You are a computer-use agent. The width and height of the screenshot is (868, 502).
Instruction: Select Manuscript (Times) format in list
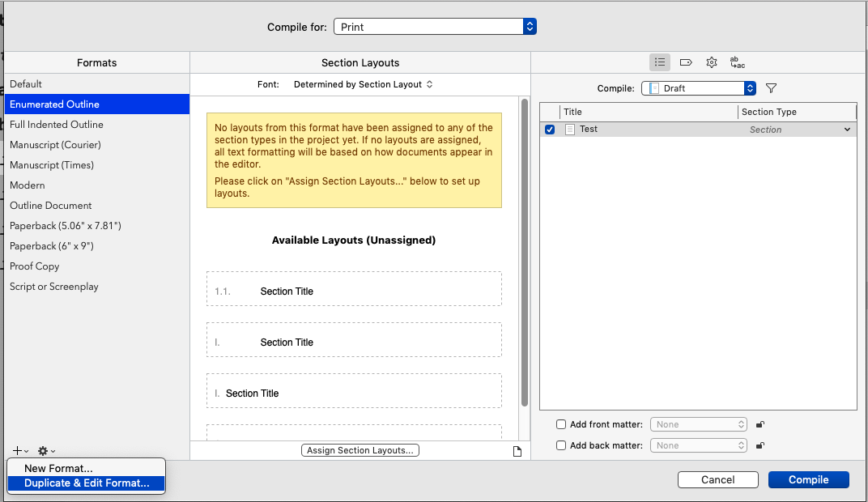tap(52, 165)
